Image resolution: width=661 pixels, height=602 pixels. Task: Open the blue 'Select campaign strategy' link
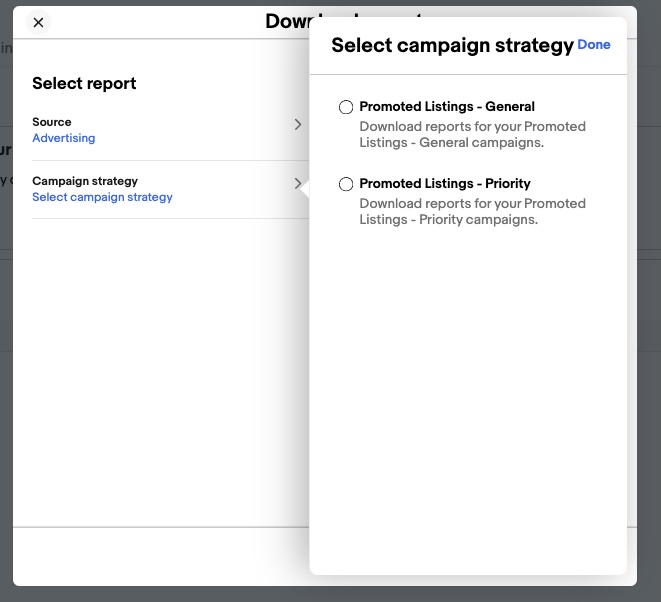tap(102, 197)
